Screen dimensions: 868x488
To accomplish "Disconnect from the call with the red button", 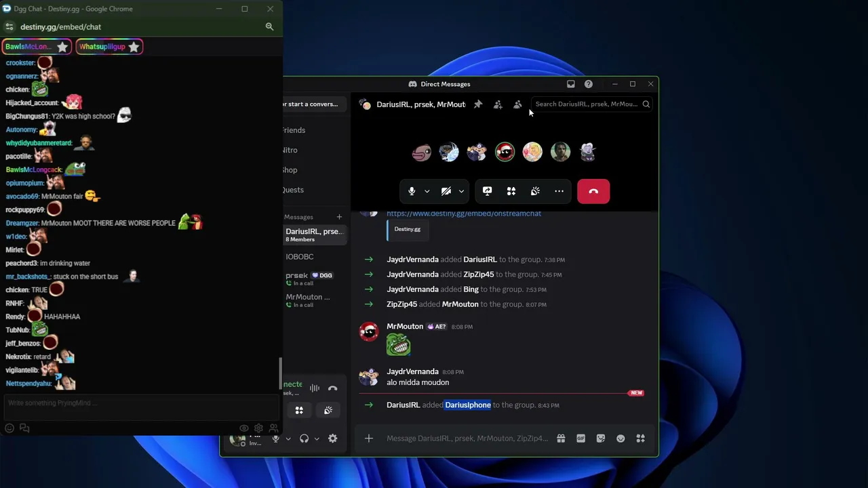I will [593, 191].
